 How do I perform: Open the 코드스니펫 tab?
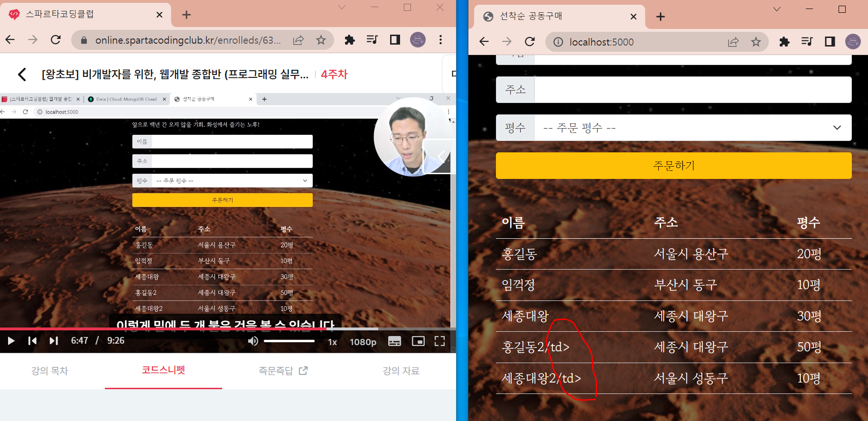163,370
